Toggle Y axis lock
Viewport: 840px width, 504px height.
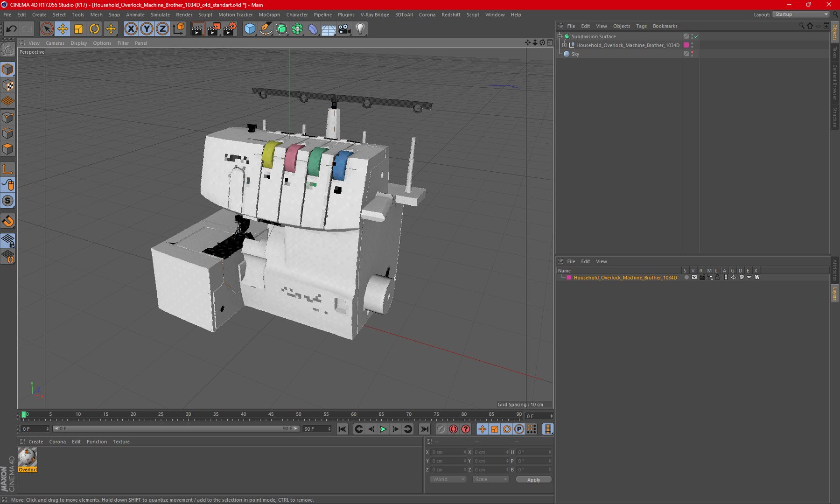147,29
